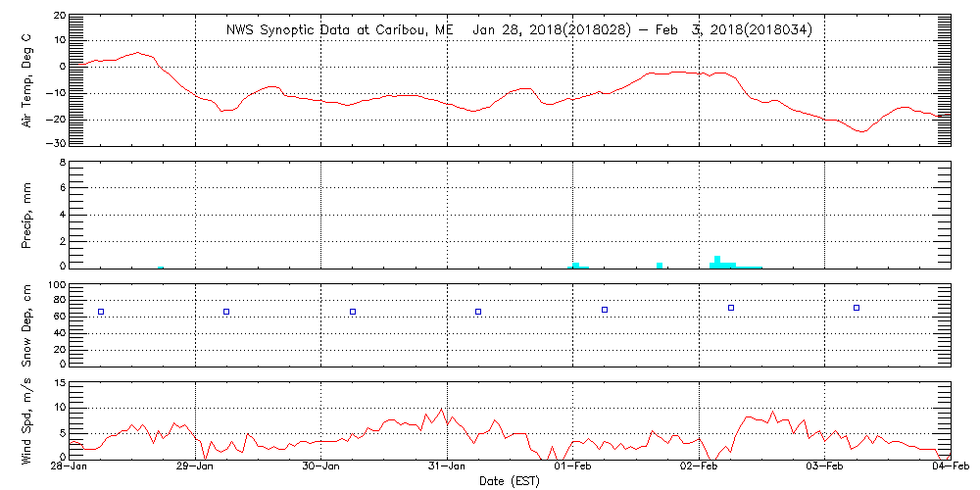980x490 pixels.
Task: Select the '02-Feb' date tick label
Action: 700,468
